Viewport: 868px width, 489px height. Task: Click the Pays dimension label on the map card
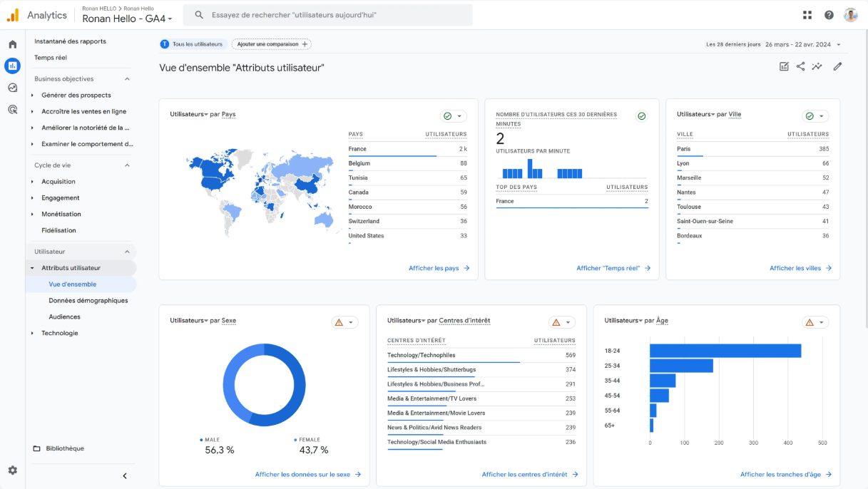(228, 114)
